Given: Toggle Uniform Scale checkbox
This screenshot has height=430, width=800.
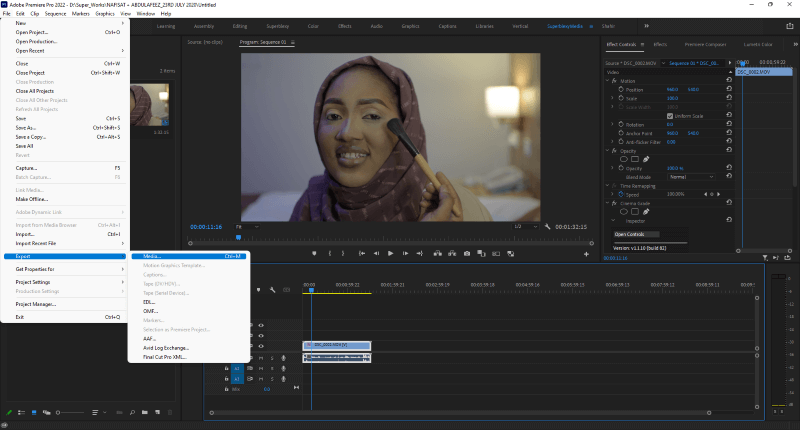Looking at the screenshot, I should 670,116.
